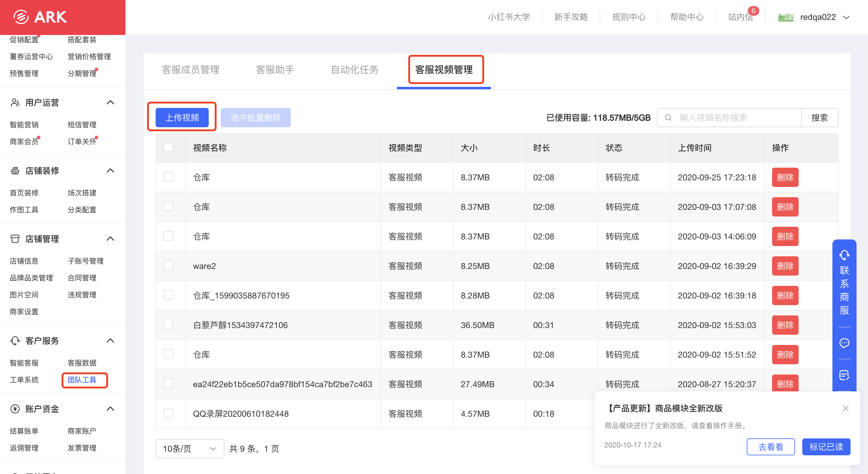Check the QQ录屏20200610182448 row checkbox
Image resolution: width=868 pixels, height=474 pixels.
click(168, 413)
